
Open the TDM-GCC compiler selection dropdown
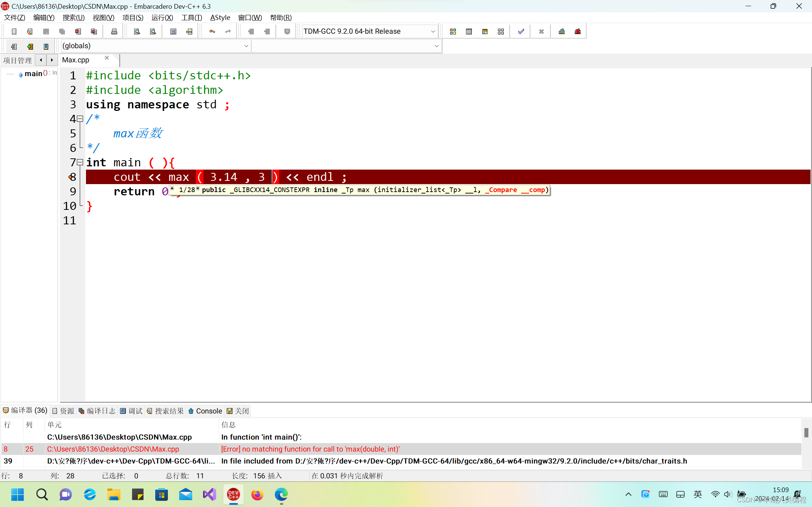click(433, 32)
